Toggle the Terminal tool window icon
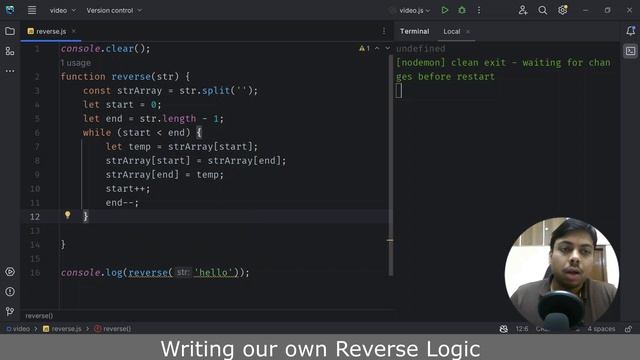This screenshot has height=360, width=640. pos(630,51)
